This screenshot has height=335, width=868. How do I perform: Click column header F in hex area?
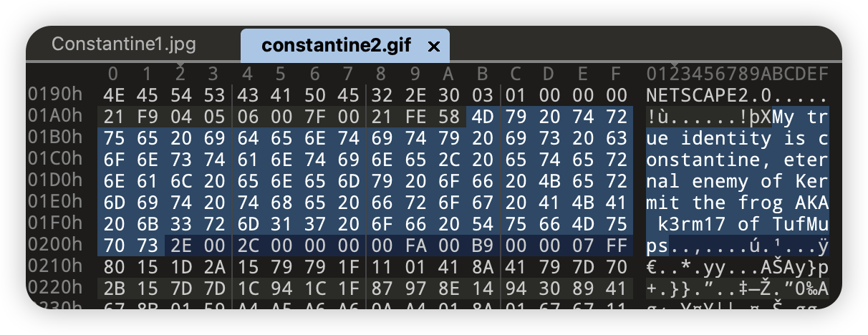click(615, 73)
